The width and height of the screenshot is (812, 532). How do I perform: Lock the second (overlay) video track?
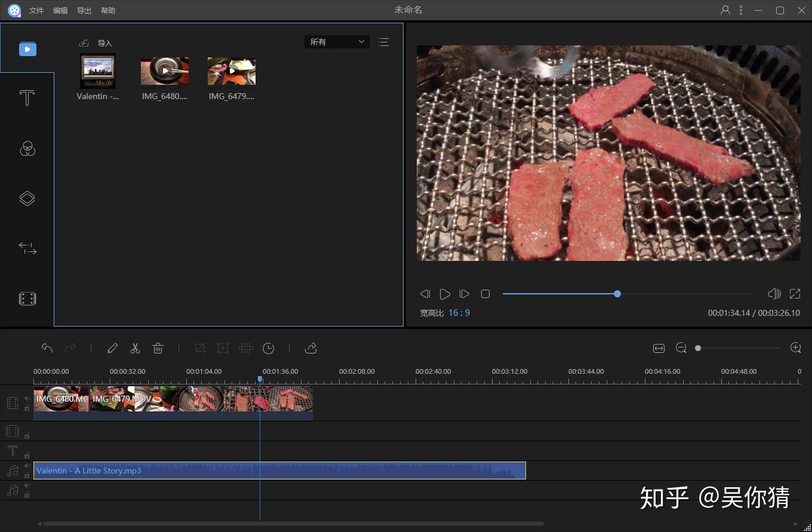27,436
